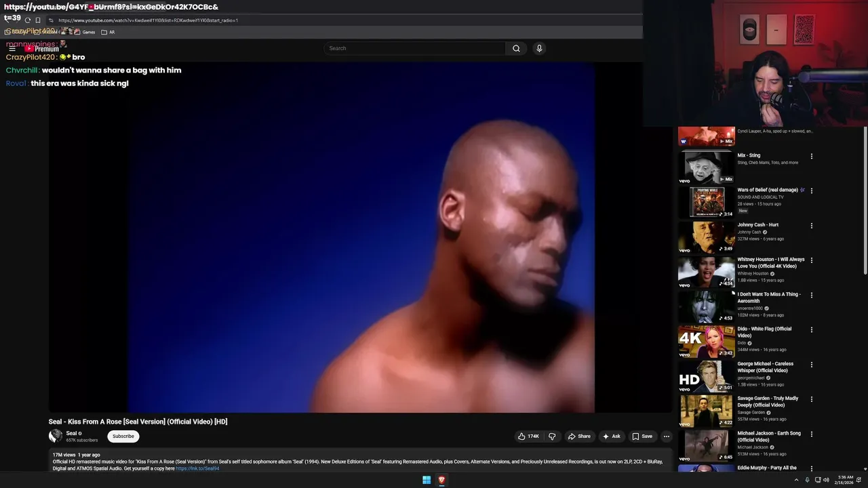
Task: Dislike the Seal video
Action: click(x=552, y=436)
